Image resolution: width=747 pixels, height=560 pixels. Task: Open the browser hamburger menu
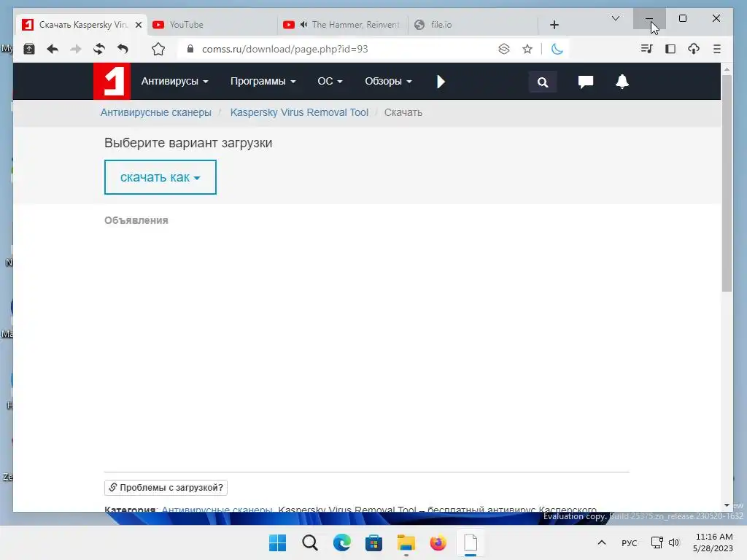point(717,49)
